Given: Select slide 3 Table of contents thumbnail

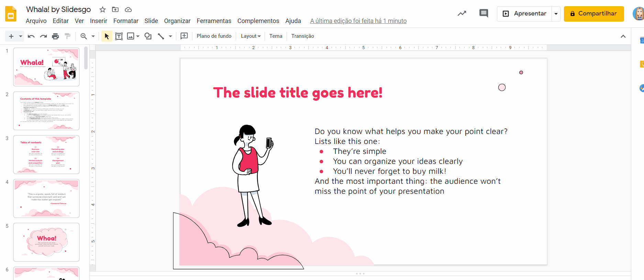Looking at the screenshot, I should (46, 155).
